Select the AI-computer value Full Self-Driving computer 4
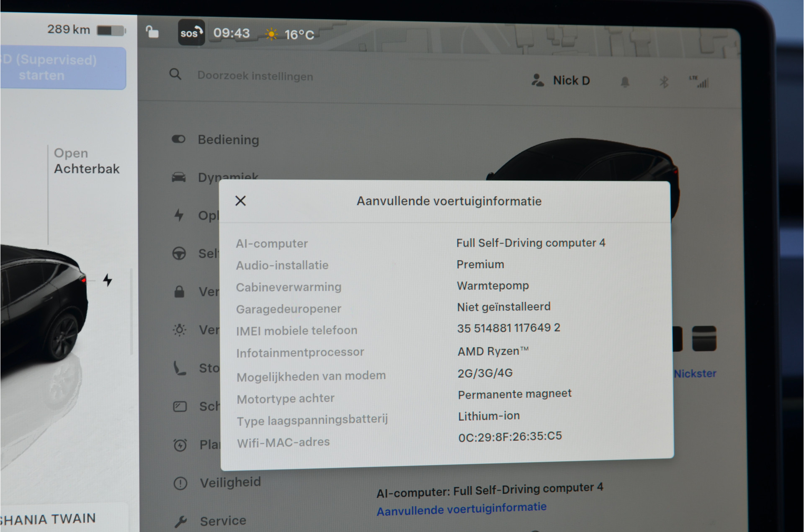Image resolution: width=804 pixels, height=532 pixels. point(531,243)
